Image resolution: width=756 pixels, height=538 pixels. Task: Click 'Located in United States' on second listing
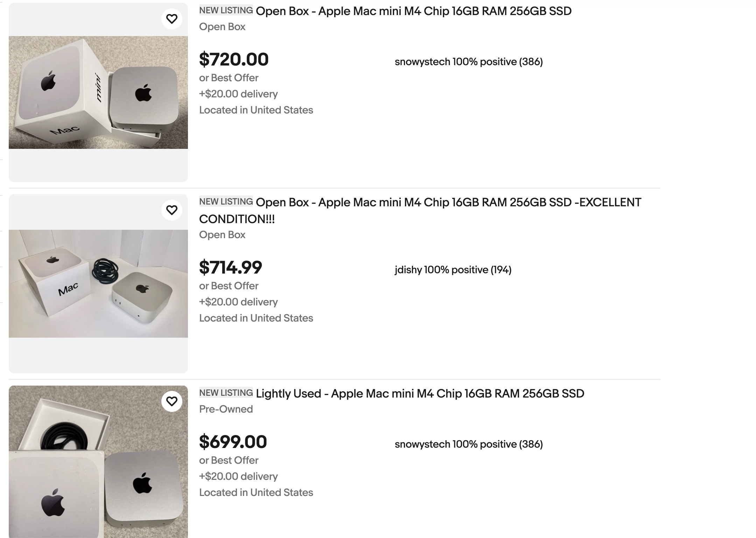pyautogui.click(x=256, y=318)
